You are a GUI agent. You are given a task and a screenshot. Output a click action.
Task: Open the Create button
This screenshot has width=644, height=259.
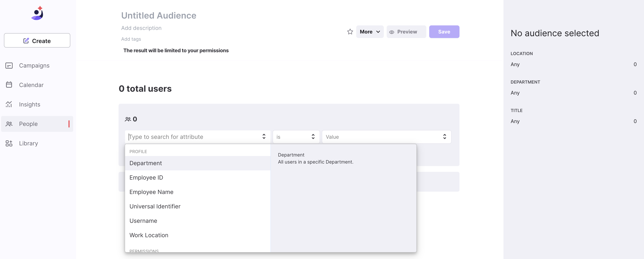tap(37, 41)
